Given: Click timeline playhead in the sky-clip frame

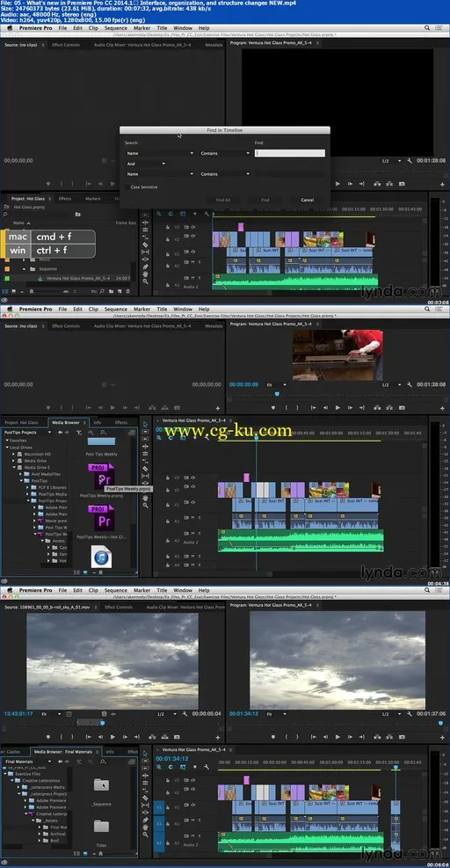Looking at the screenshot, I should [x=396, y=768].
